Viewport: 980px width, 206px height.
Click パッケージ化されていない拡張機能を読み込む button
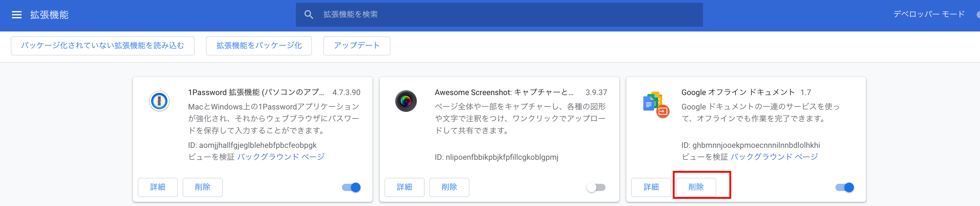103,46
